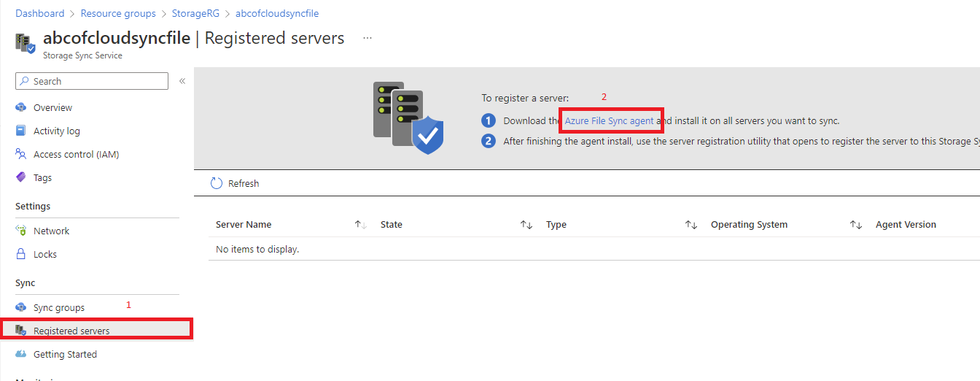The image size is (980, 381).
Task: Click the Activity log icon
Action: tap(21, 131)
